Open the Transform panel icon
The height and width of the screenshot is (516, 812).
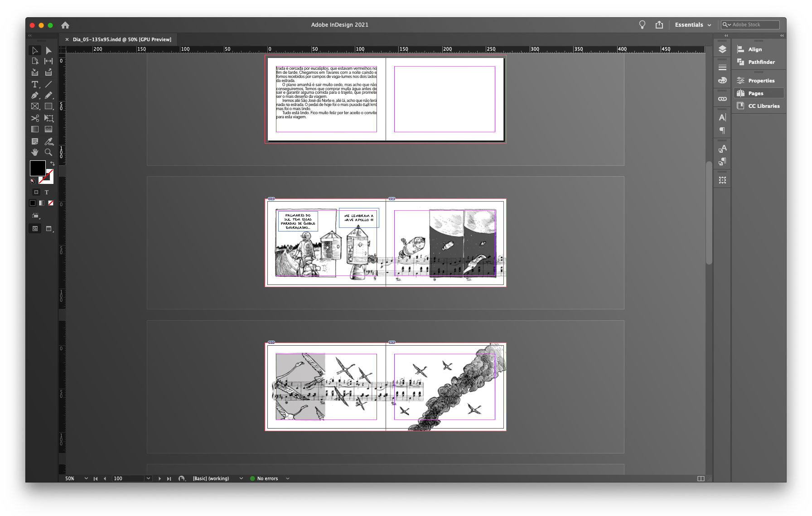click(722, 180)
